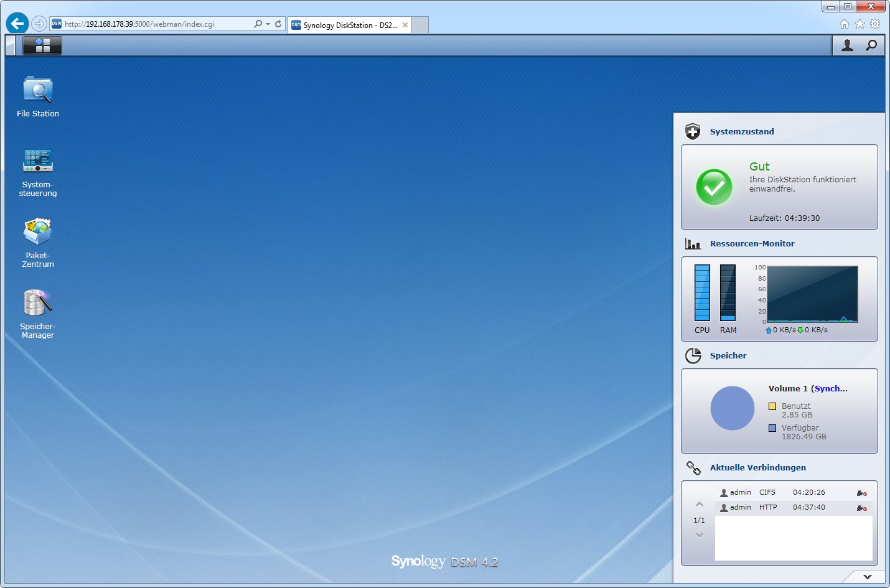890x588 pixels.
Task: Open the browser home icon
Action: click(845, 24)
